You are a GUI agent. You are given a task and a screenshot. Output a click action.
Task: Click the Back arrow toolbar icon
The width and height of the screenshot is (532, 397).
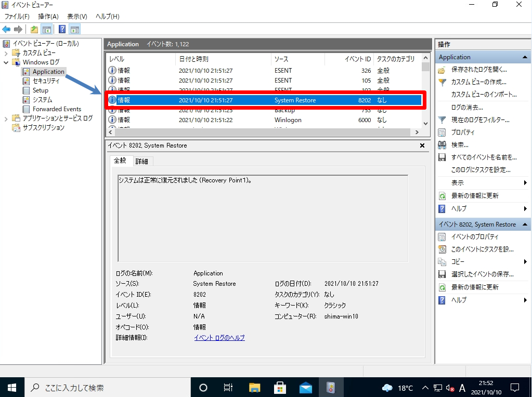(x=6, y=30)
